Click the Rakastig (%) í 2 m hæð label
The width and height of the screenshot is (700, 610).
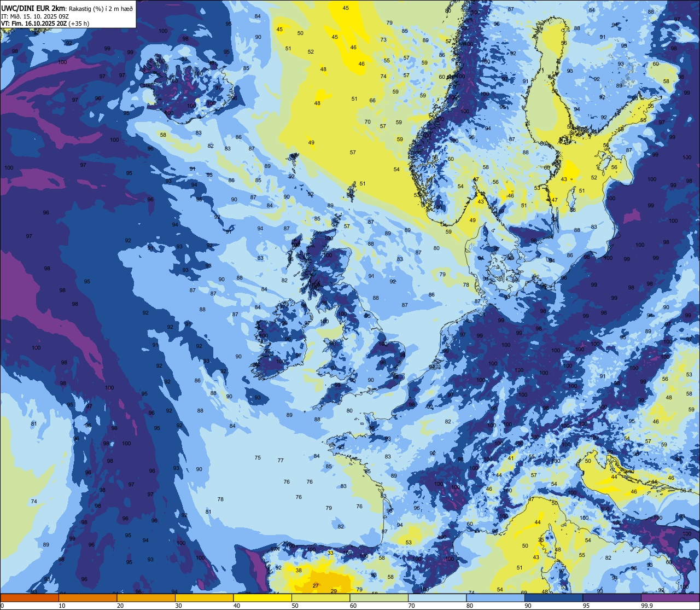point(101,8)
